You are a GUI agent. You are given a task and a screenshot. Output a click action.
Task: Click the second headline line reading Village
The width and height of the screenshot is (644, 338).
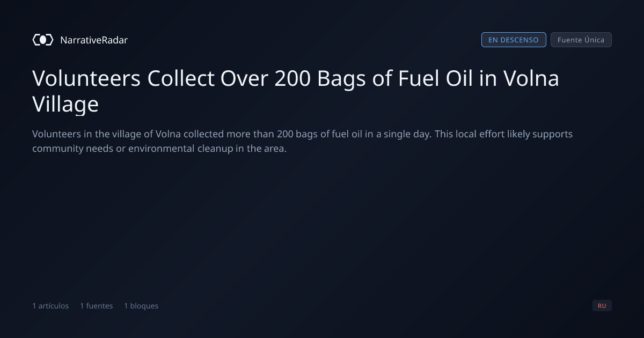65,104
